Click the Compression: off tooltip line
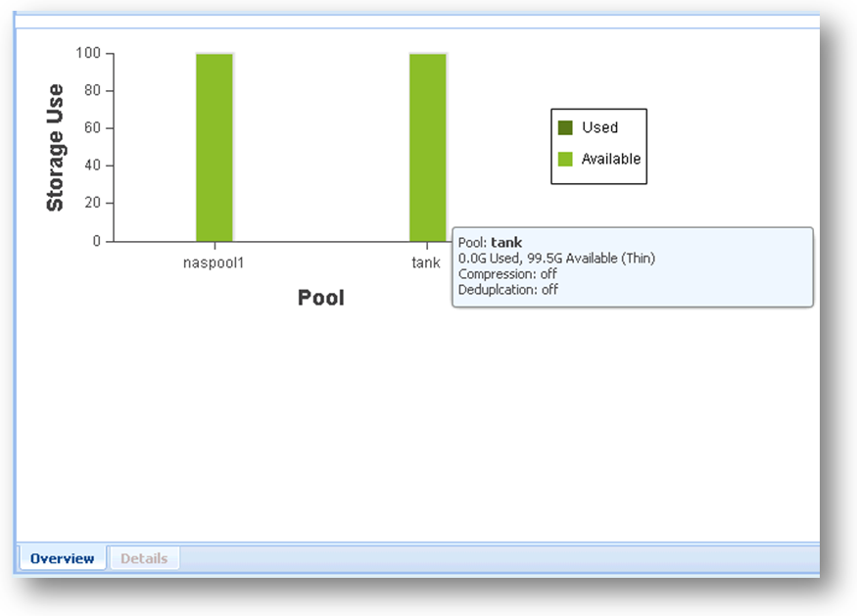Image resolution: width=857 pixels, height=616 pixels. [507, 274]
